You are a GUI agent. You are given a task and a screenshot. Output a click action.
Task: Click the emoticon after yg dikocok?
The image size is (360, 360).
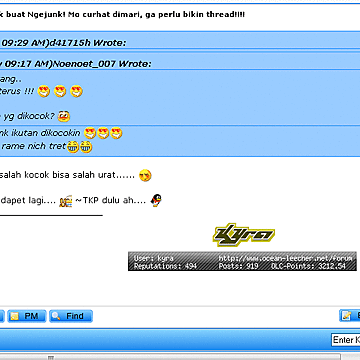click(64, 116)
